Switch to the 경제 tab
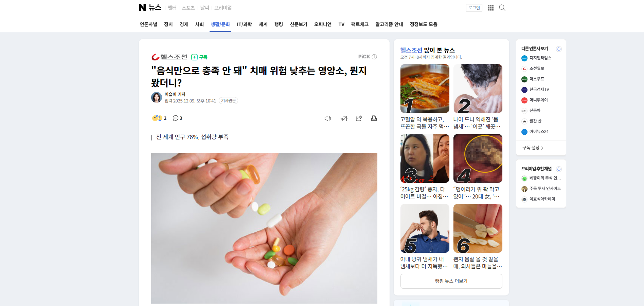This screenshot has width=644, height=306. click(x=184, y=24)
